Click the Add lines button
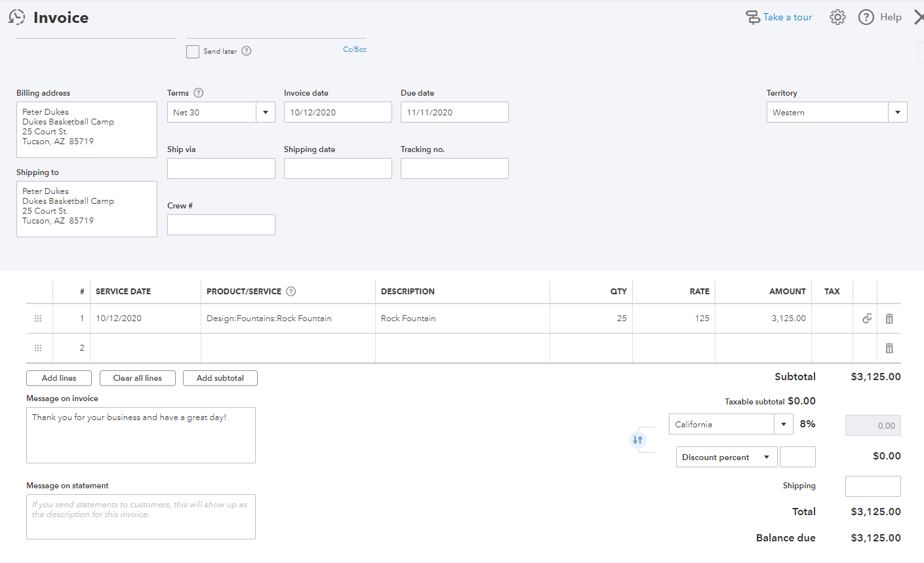 click(x=59, y=378)
